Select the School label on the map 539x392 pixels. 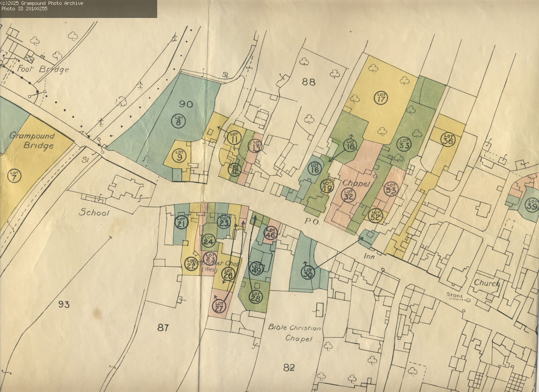tap(94, 212)
